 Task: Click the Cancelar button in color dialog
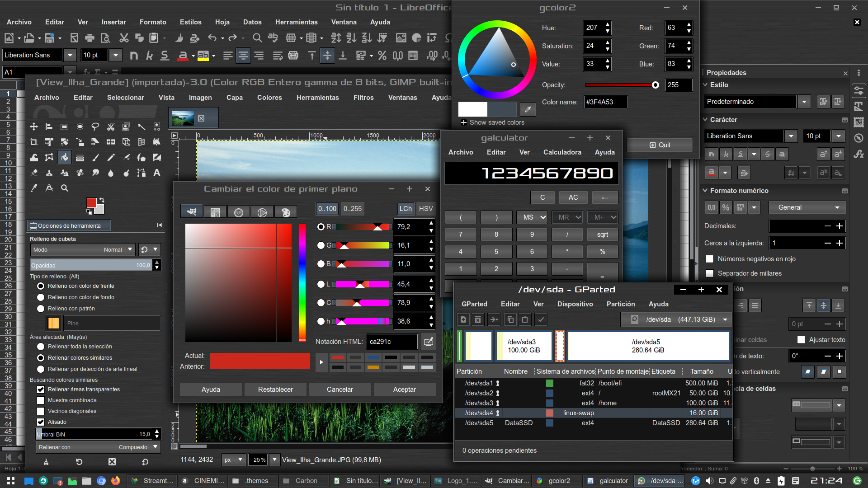[x=340, y=389]
